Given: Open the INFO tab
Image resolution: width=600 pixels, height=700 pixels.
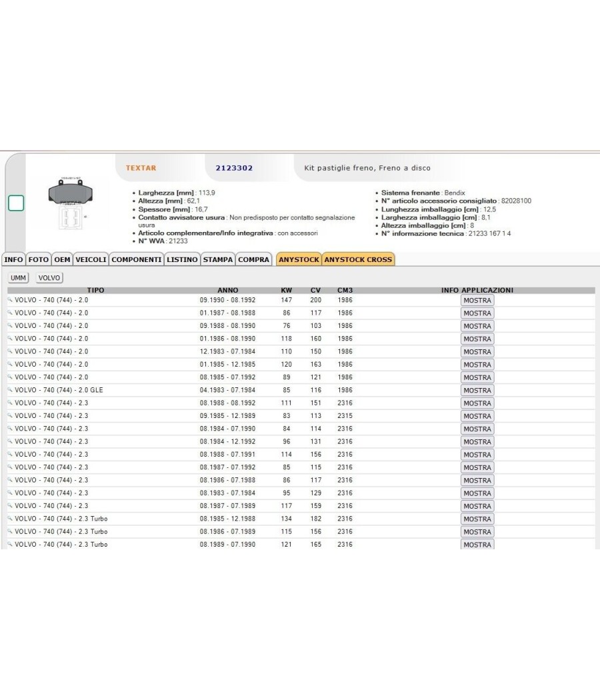Looking at the screenshot, I should 13,259.
